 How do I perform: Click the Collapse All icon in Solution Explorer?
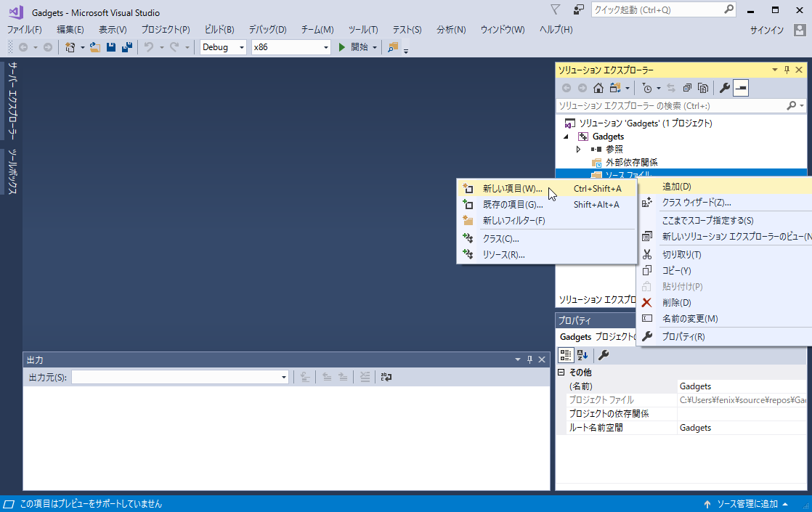(687, 88)
